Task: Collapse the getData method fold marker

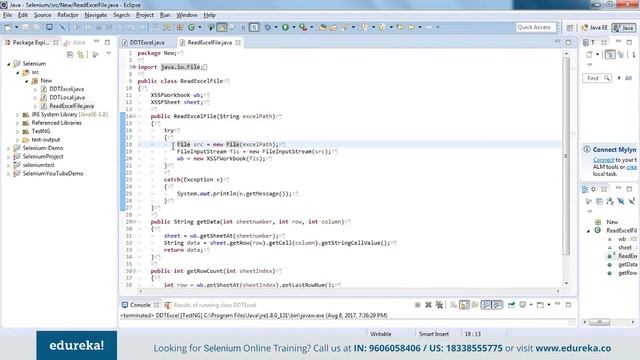Action: [134, 222]
